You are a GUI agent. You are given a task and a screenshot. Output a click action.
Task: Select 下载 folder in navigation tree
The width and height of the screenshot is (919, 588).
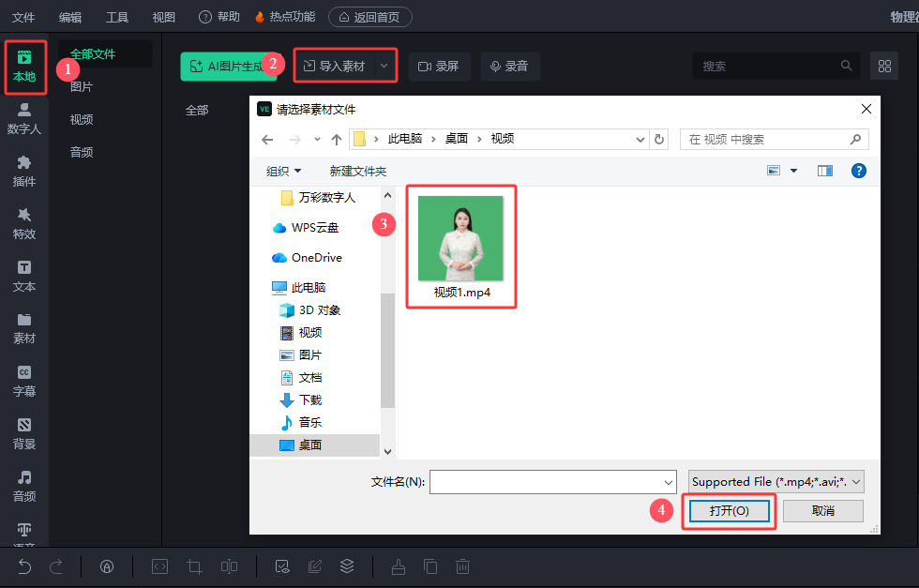tap(309, 400)
